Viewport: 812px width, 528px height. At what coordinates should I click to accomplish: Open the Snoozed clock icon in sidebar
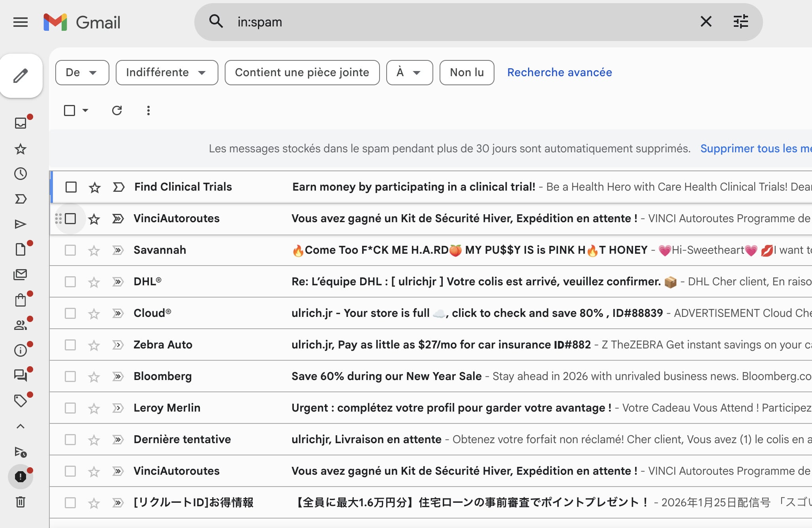(x=21, y=174)
